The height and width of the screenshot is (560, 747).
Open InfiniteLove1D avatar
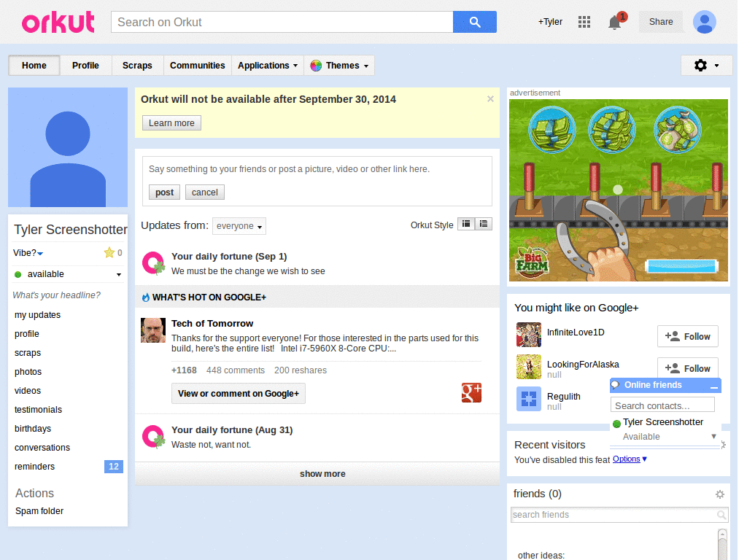[x=529, y=335]
